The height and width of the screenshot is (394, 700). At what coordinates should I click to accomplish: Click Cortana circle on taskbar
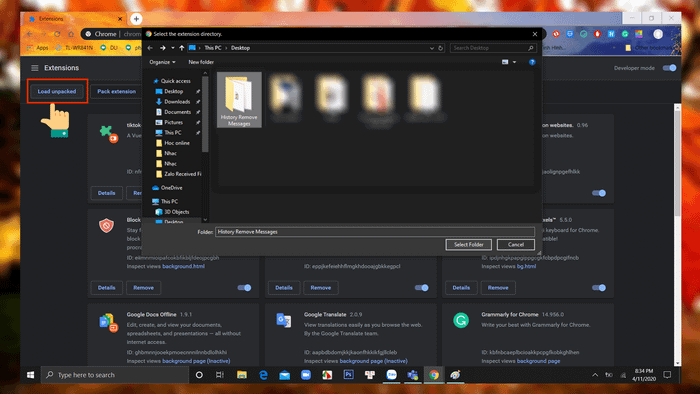[199, 375]
